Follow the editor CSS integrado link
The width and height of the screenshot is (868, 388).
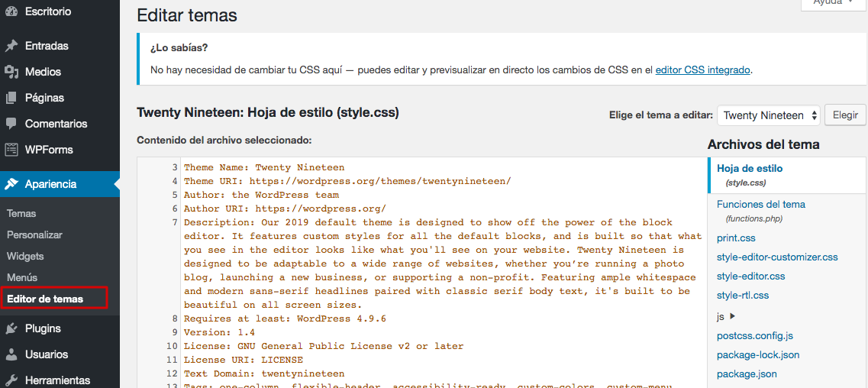[703, 70]
